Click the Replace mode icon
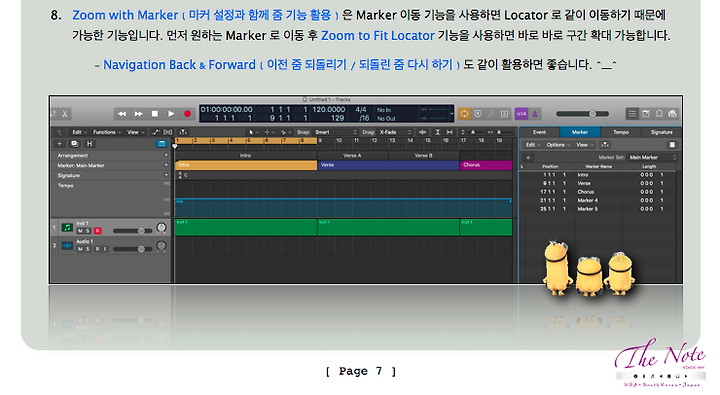 pos(478,113)
